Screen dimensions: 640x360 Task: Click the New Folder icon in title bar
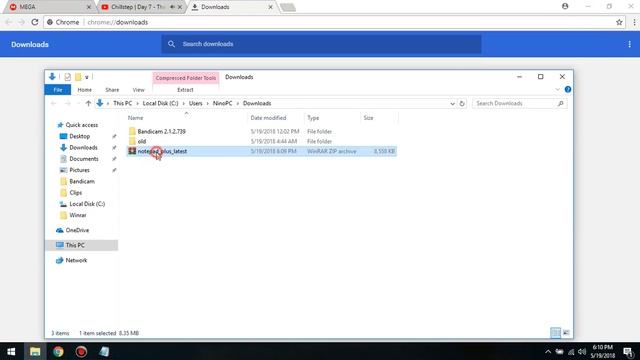tap(78, 77)
